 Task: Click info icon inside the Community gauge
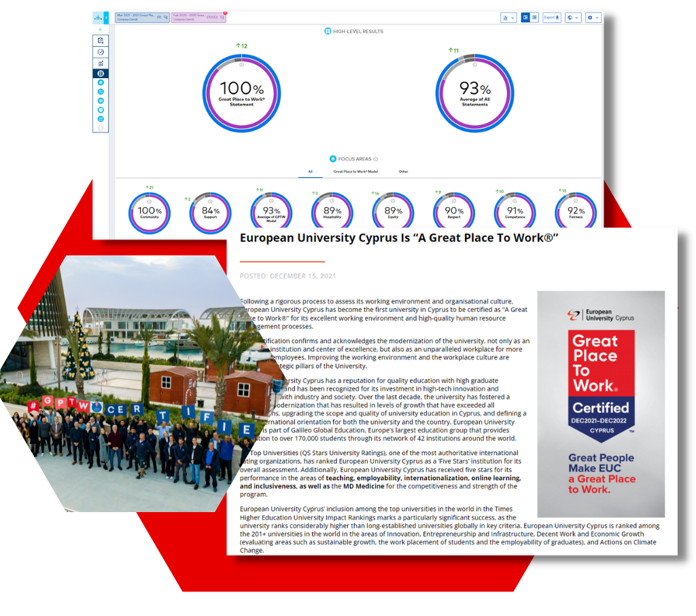pyautogui.click(x=149, y=201)
